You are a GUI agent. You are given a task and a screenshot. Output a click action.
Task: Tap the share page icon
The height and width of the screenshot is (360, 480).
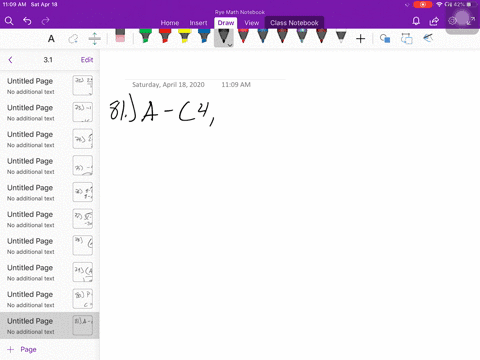tap(434, 21)
